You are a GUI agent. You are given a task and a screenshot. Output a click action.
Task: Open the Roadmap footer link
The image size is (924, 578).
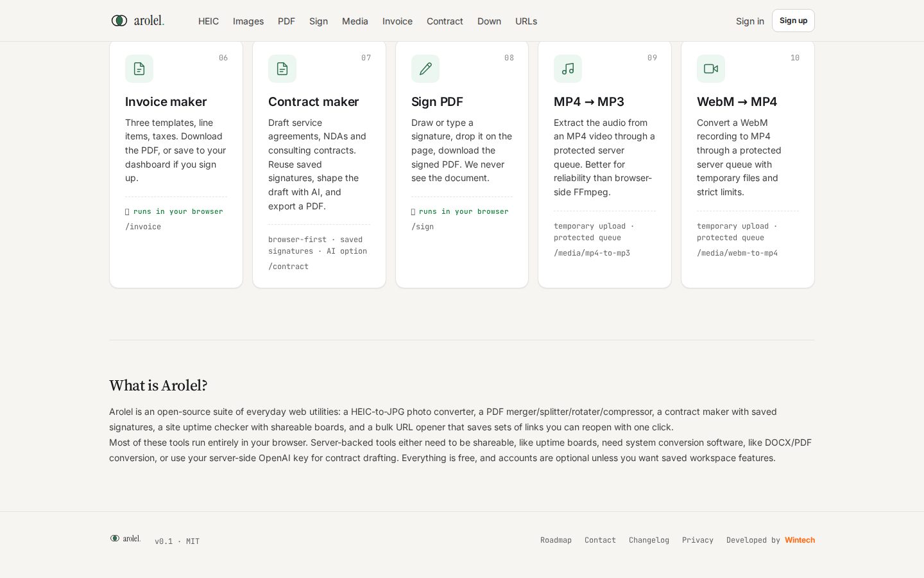[x=556, y=540]
